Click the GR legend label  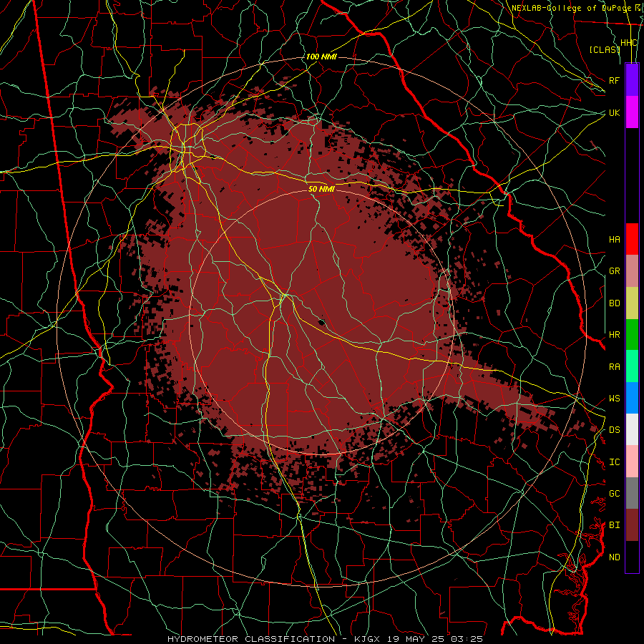(614, 270)
